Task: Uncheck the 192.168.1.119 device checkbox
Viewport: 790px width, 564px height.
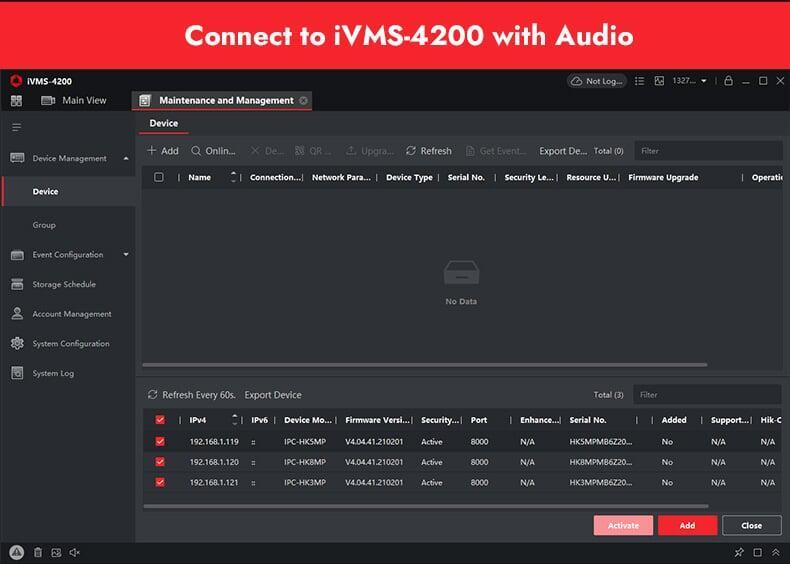Action: pos(160,441)
